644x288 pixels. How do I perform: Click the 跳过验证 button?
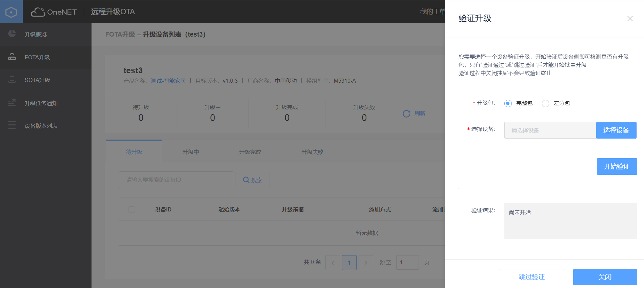[532, 277]
